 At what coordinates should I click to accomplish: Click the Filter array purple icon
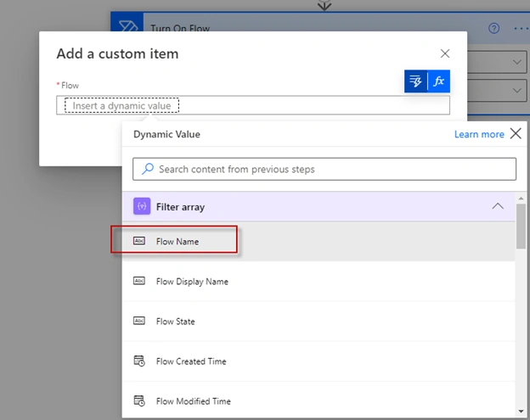click(x=142, y=206)
